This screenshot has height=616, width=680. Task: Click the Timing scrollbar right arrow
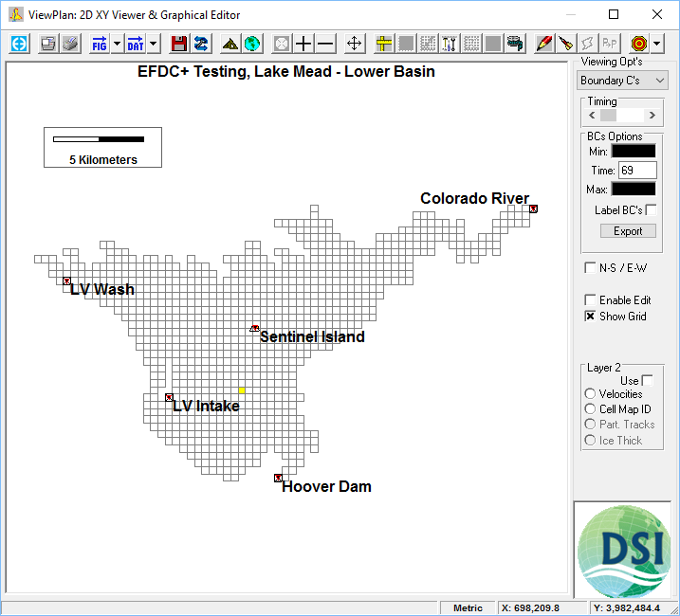point(652,115)
